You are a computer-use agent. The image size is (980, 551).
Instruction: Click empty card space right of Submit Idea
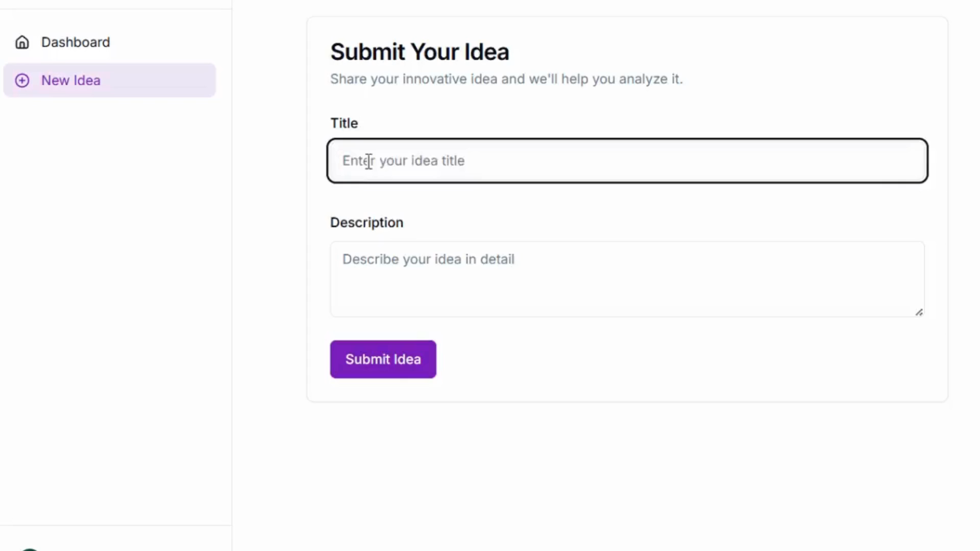click(664, 360)
